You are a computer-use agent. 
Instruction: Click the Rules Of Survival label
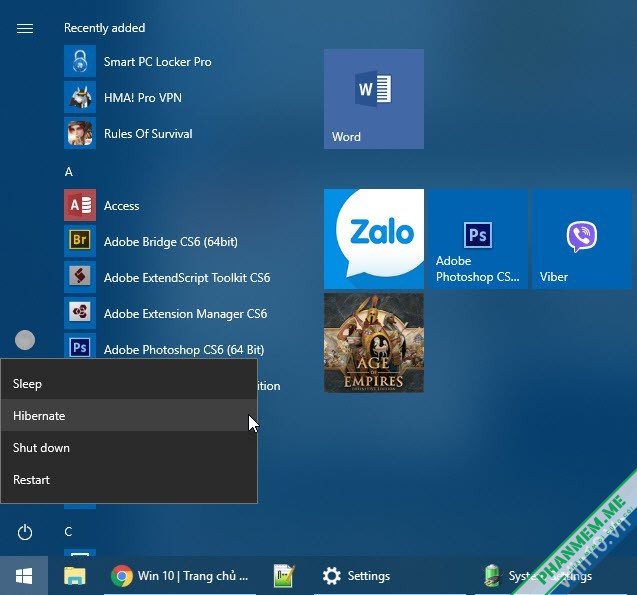148,134
